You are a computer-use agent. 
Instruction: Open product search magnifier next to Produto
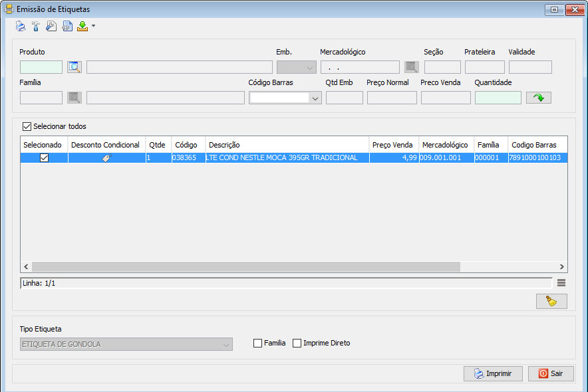click(74, 67)
